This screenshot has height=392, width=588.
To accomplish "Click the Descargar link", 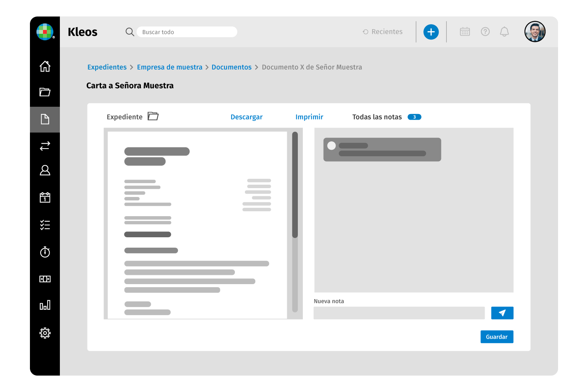I will click(x=246, y=117).
